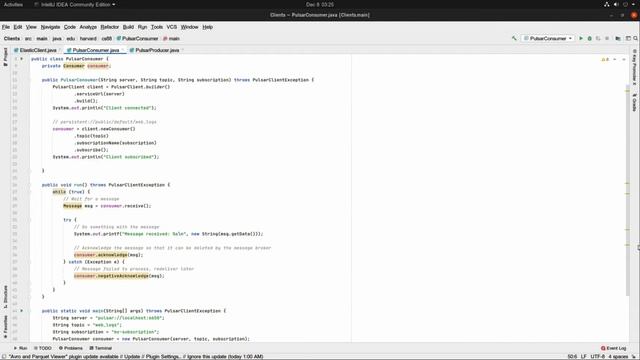
Task: Click the editor vertical scrollbar
Action: 628,191
